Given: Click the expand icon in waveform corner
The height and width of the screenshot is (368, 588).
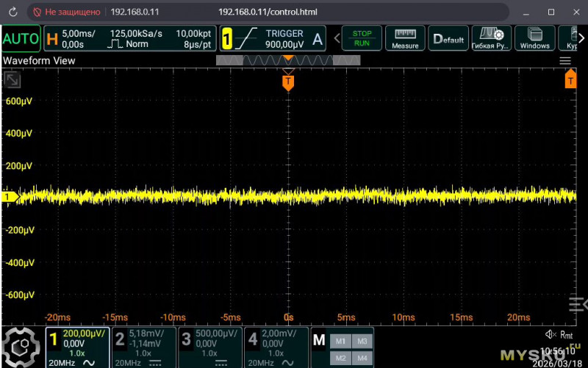Looking at the screenshot, I should tap(12, 79).
